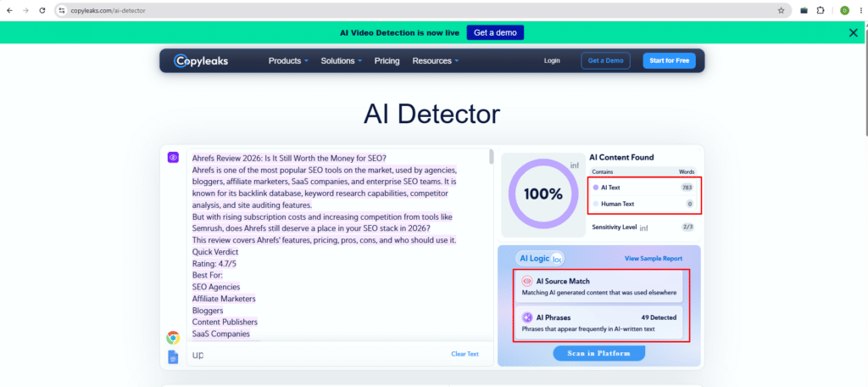The width and height of the screenshot is (868, 387).
Task: Expand the Products dropdown menu
Action: [x=288, y=61]
